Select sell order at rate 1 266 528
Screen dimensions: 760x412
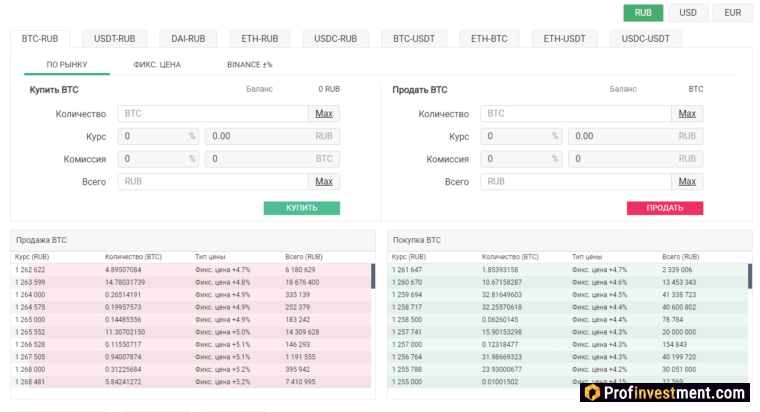click(191, 345)
